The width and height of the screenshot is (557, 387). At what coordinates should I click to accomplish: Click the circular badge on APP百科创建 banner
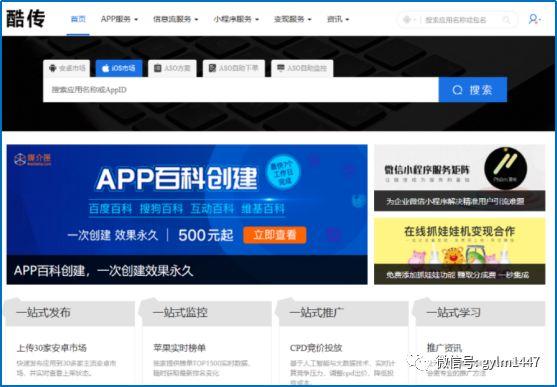(x=283, y=172)
